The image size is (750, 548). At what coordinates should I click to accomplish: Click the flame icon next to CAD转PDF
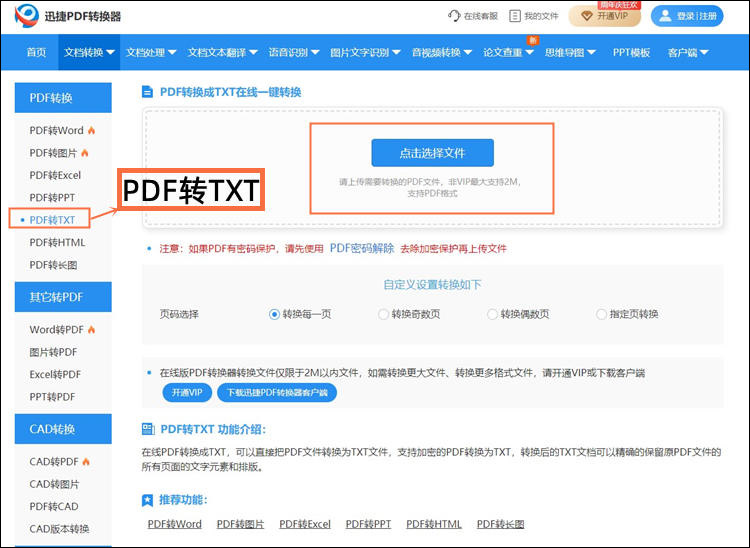point(86,461)
